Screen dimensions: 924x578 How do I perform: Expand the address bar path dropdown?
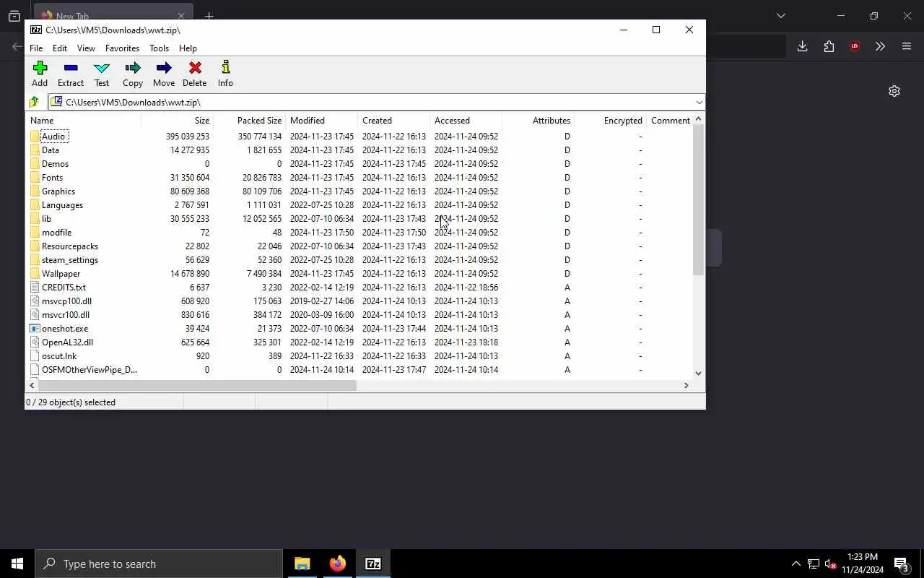[698, 102]
